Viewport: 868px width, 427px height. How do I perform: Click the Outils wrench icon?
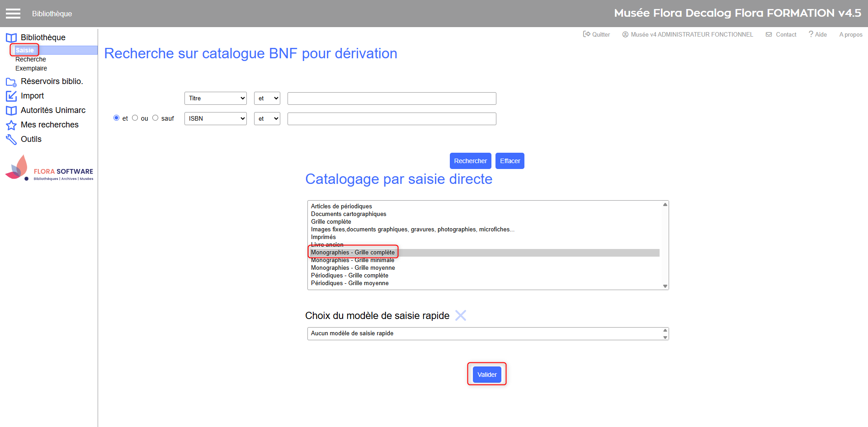coord(11,140)
